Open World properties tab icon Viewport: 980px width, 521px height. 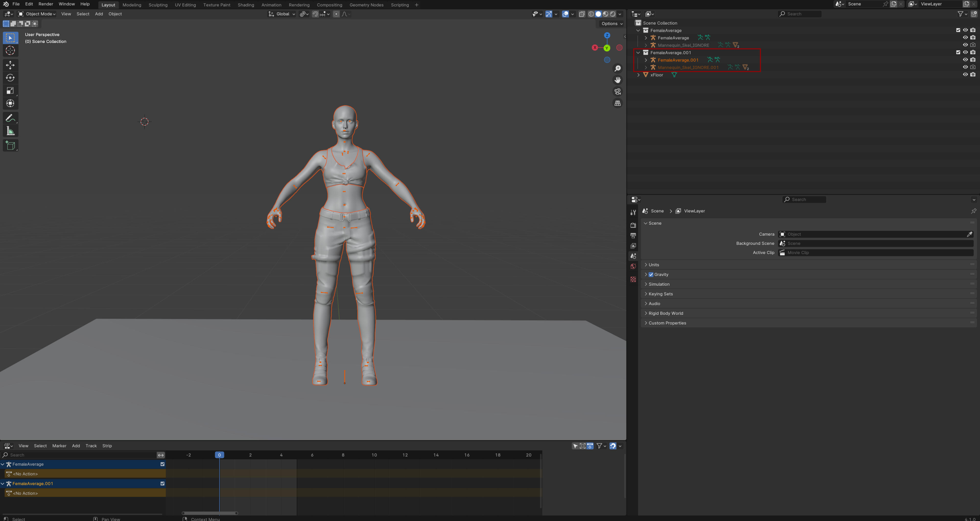tap(633, 266)
